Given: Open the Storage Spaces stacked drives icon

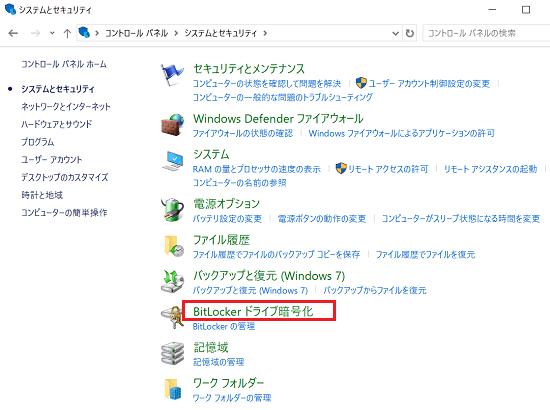Looking at the screenshot, I should (172, 353).
